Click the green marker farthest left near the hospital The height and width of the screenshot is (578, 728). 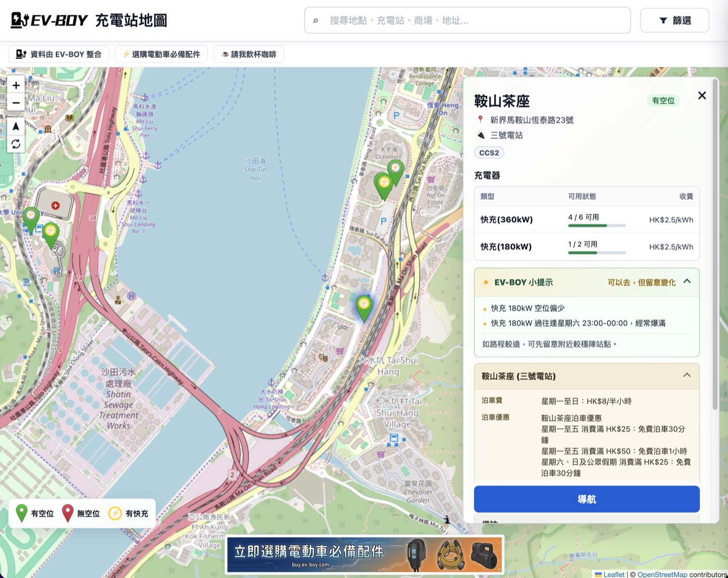coord(31,219)
